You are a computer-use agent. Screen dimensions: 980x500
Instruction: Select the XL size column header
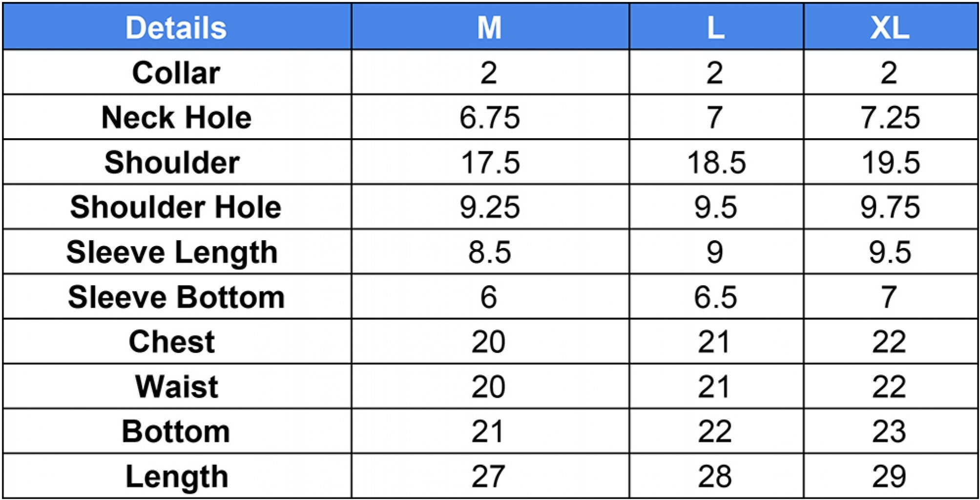tap(890, 27)
